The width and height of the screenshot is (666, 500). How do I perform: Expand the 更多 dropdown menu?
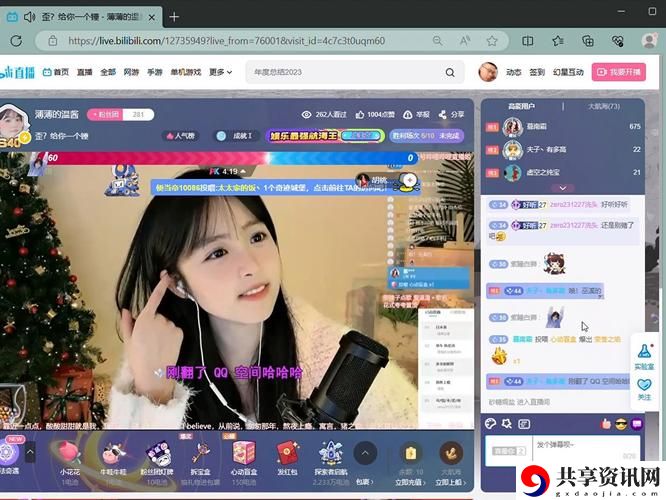(220, 72)
